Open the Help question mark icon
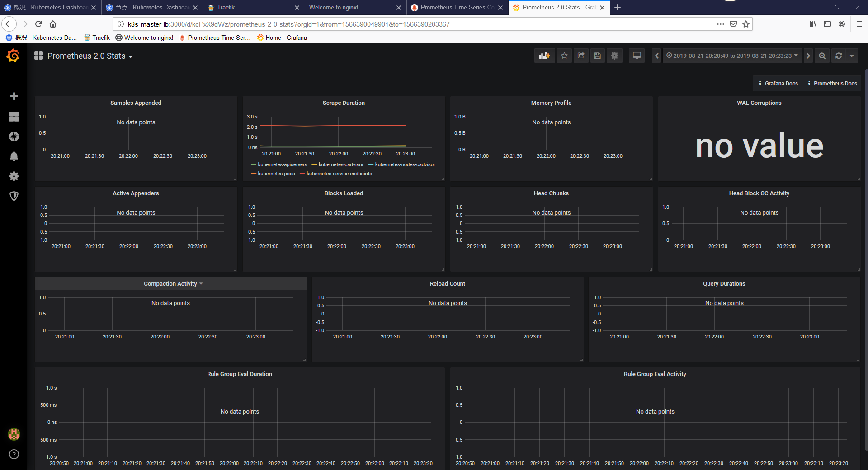The height and width of the screenshot is (470, 868). tap(14, 454)
